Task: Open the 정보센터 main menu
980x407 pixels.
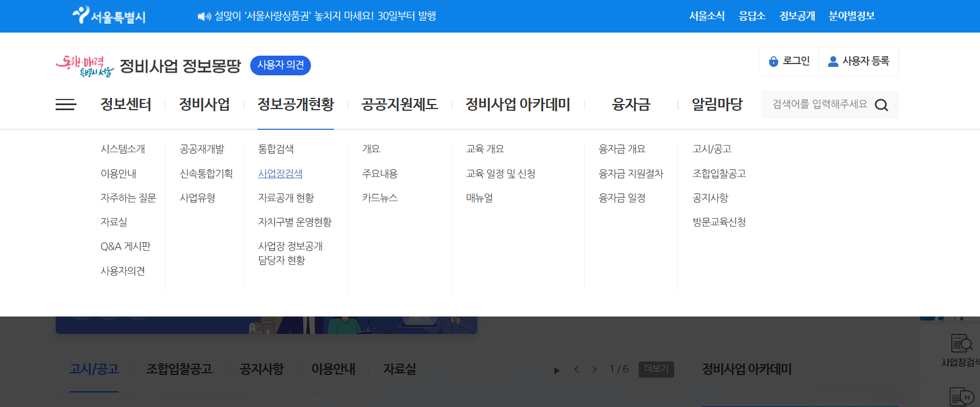Action: tap(126, 105)
